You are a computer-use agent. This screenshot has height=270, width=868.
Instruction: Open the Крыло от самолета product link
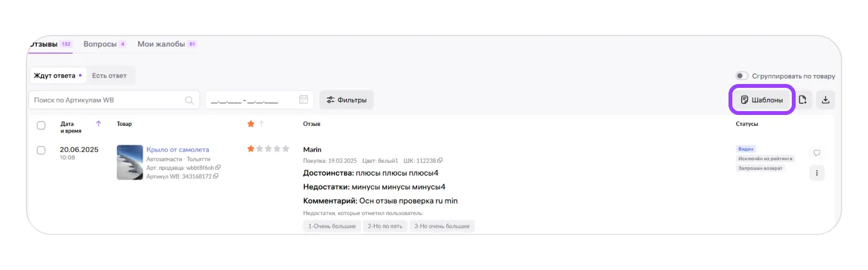coord(178,150)
